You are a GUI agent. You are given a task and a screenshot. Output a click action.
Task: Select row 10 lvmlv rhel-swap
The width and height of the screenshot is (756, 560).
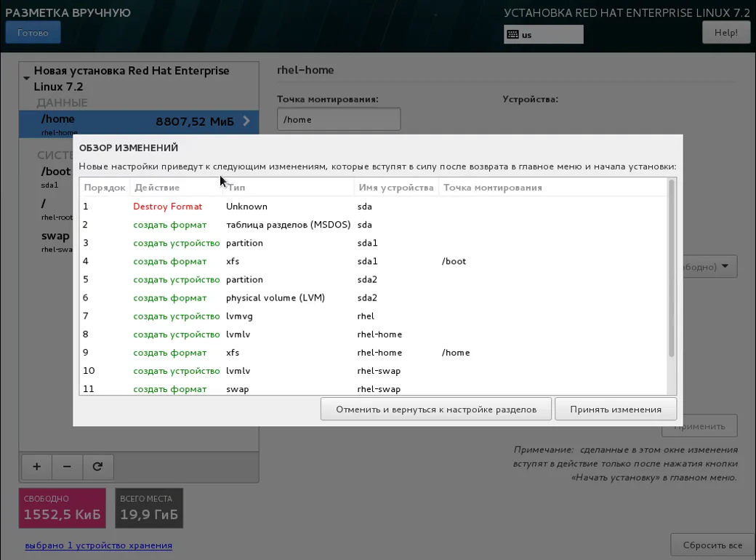(373, 371)
